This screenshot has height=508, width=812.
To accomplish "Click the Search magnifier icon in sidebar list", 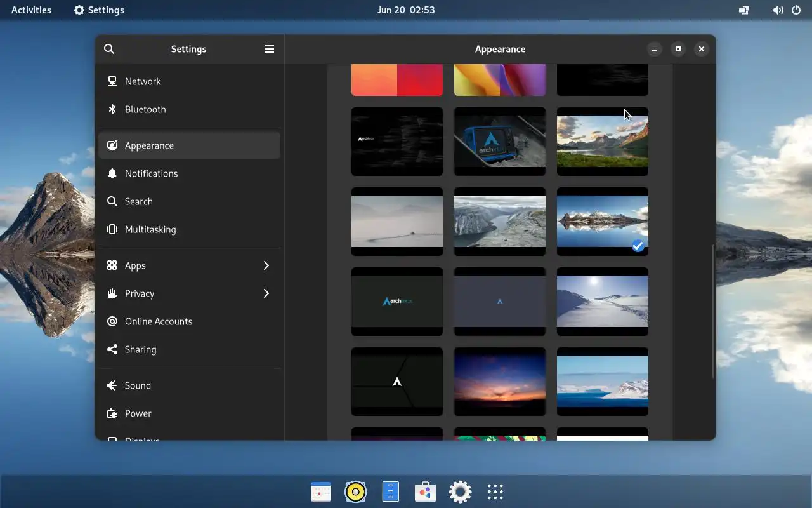I will click(x=112, y=201).
